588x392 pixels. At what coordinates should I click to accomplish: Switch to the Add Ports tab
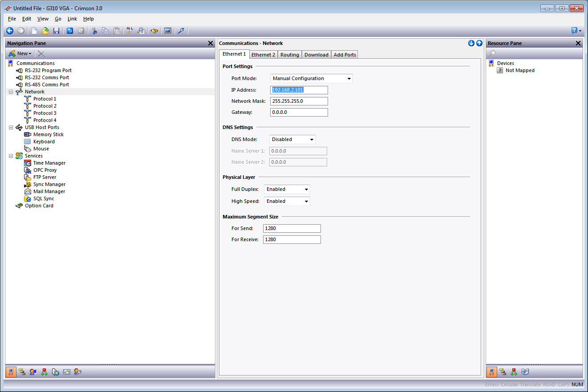click(345, 55)
